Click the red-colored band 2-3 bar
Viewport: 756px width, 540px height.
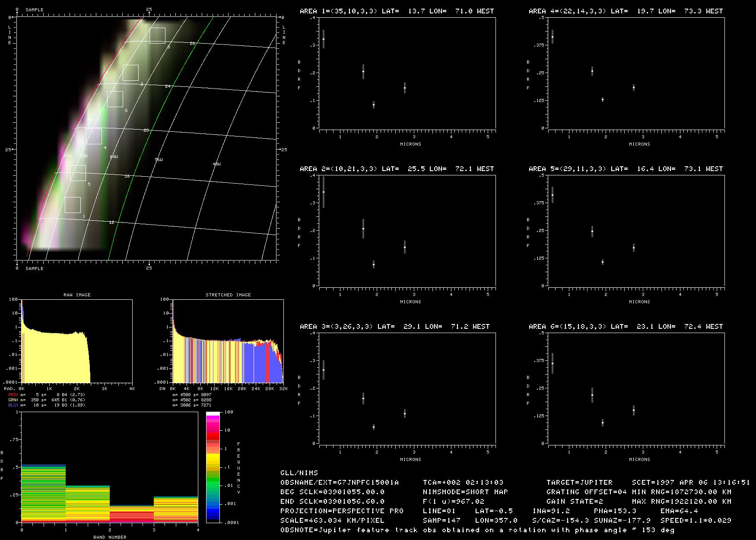(131, 514)
